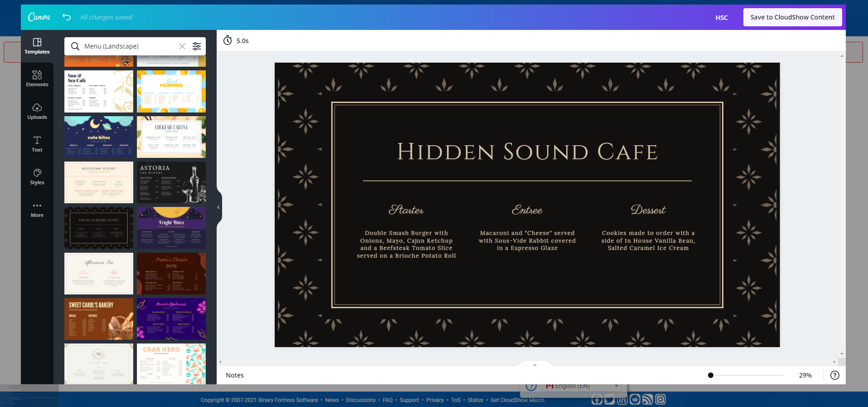Select the Text tool in the sidebar

click(x=37, y=144)
